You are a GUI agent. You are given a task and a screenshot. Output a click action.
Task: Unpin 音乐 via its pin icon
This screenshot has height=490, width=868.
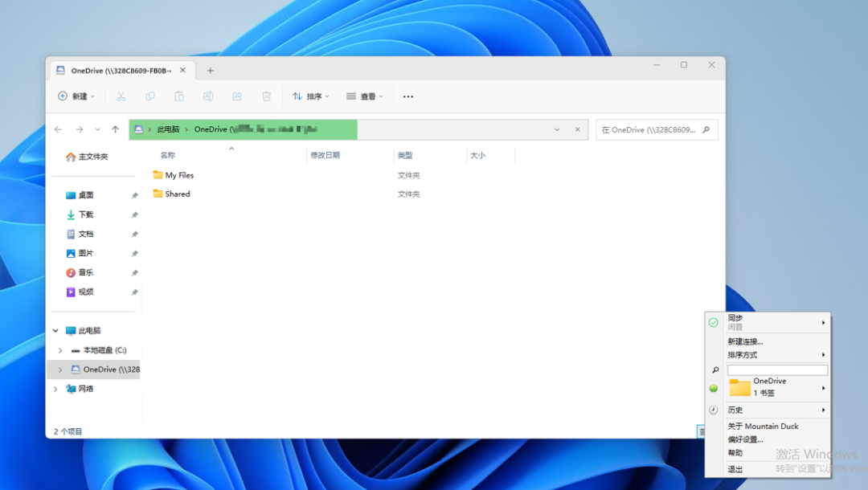click(x=134, y=272)
